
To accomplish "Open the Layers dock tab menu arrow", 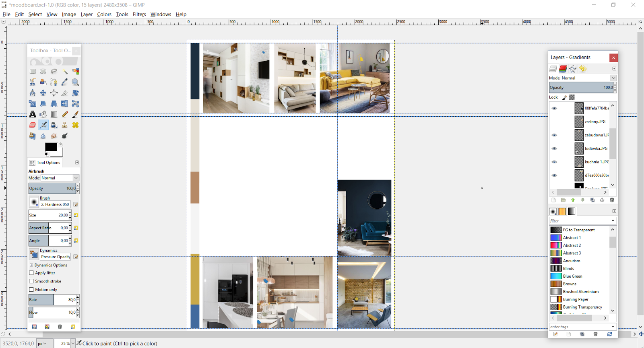I will pyautogui.click(x=614, y=69).
